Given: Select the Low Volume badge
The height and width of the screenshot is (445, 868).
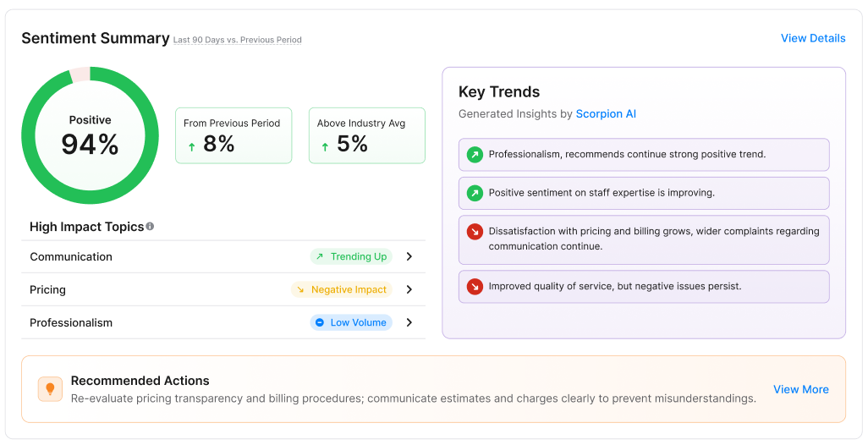Looking at the screenshot, I should pyautogui.click(x=350, y=322).
